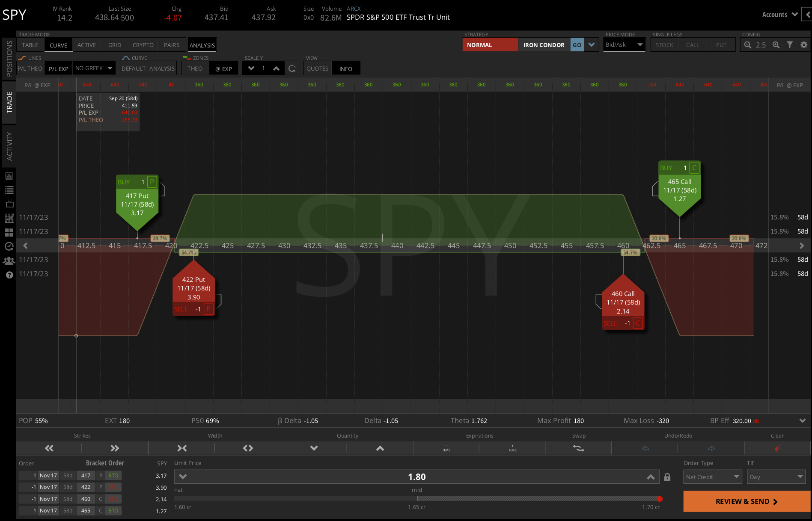Open the Config gear settings

coord(804,45)
